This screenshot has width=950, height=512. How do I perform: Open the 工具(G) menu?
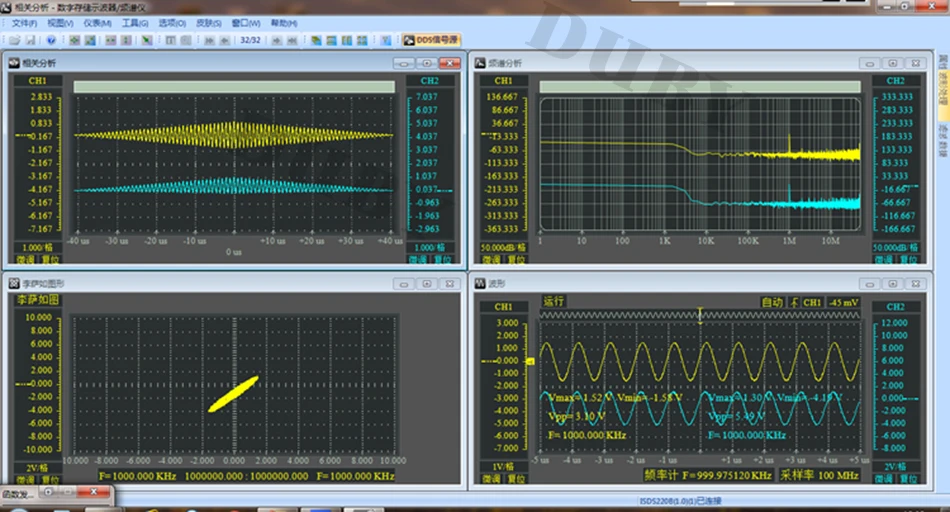135,23
